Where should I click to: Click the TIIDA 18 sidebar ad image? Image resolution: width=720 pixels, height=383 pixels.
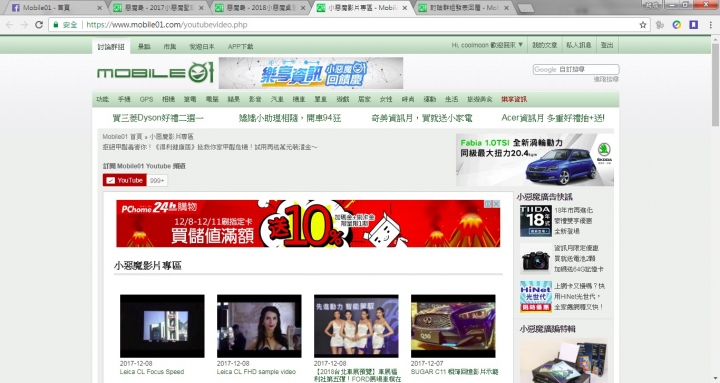pyautogui.click(x=535, y=221)
